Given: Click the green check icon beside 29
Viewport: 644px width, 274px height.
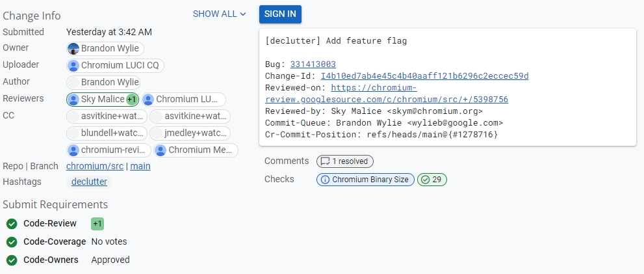Looking at the screenshot, I should coord(425,180).
